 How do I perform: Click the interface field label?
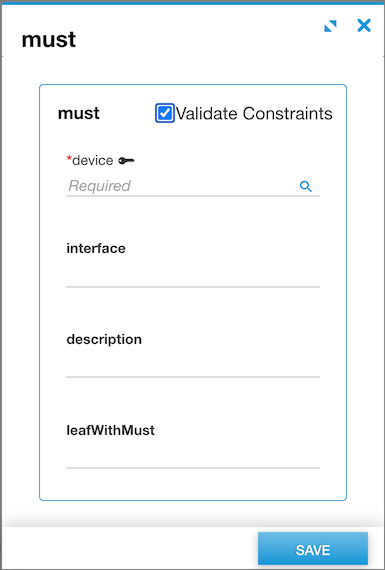pos(96,248)
